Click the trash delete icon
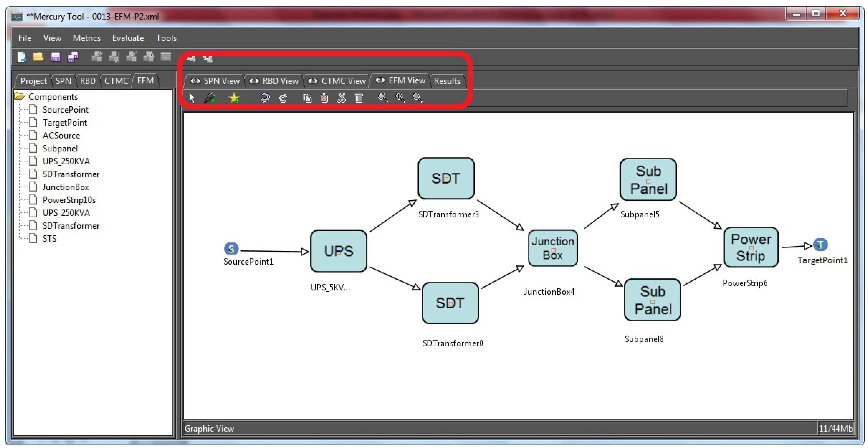This screenshot has width=868, height=448. (x=359, y=98)
